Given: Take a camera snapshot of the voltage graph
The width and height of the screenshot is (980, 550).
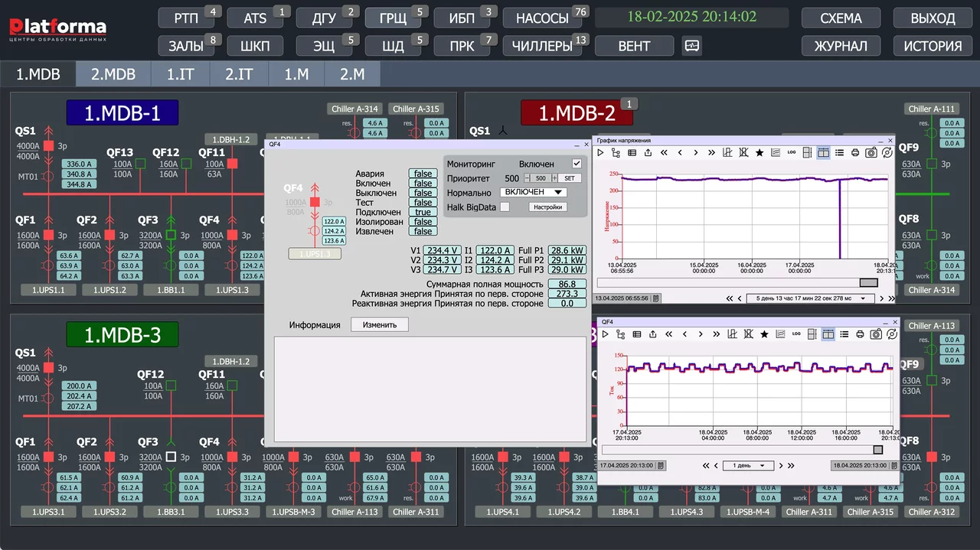Looking at the screenshot, I should pos(871,153).
